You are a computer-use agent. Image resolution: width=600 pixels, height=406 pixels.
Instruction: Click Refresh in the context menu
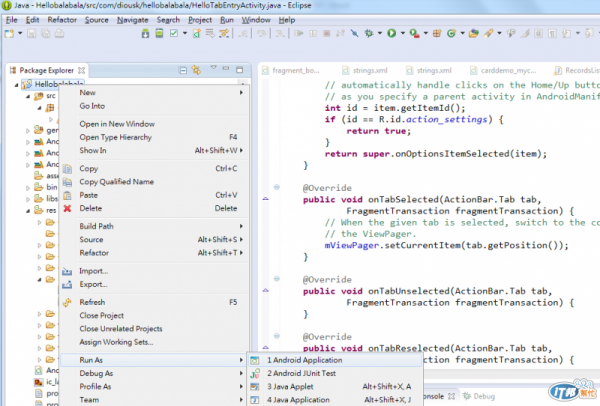click(155, 302)
